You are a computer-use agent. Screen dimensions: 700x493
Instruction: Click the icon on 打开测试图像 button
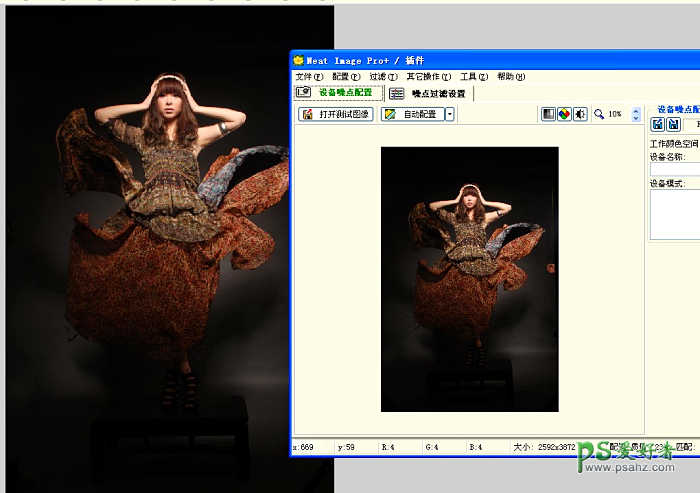[x=308, y=115]
